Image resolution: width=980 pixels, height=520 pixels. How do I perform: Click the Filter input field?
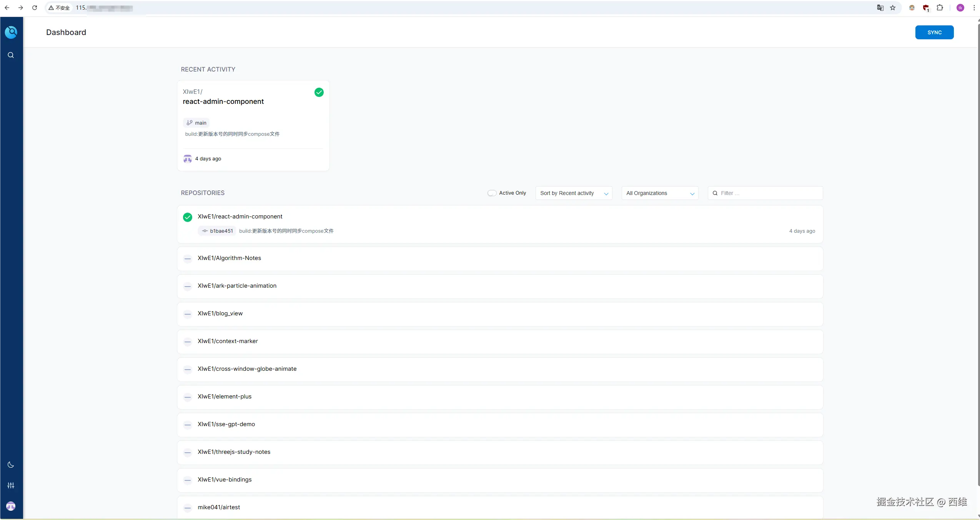point(769,193)
